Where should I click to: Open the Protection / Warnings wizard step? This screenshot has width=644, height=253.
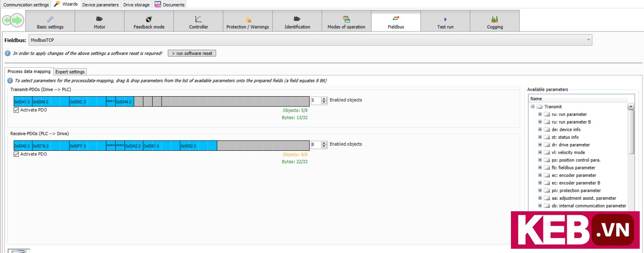[248, 21]
